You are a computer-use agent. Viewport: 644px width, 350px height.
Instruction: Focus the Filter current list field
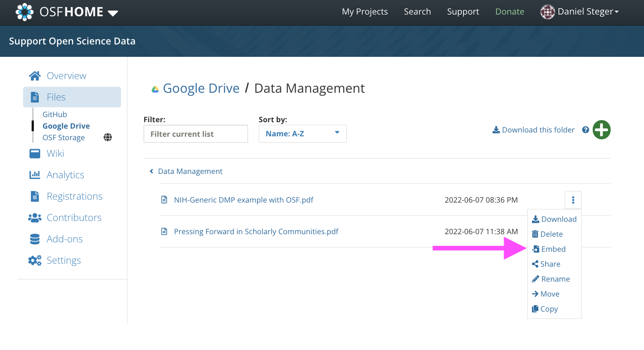pos(196,134)
